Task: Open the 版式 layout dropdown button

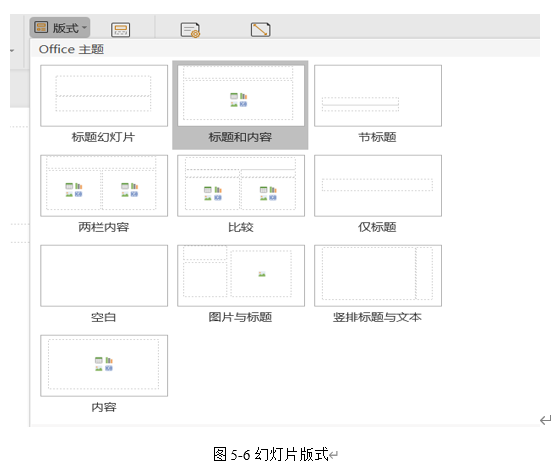Action: (60, 27)
